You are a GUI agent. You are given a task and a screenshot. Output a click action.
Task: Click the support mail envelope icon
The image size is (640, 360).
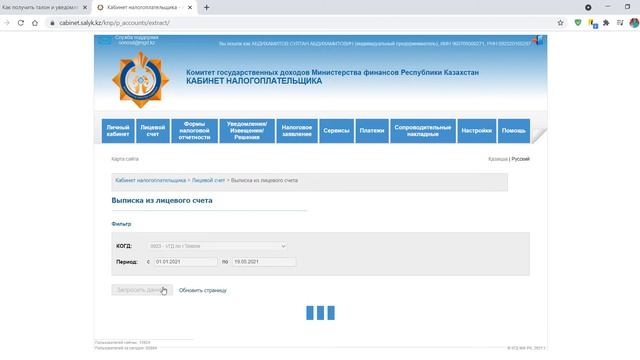[x=104, y=40]
